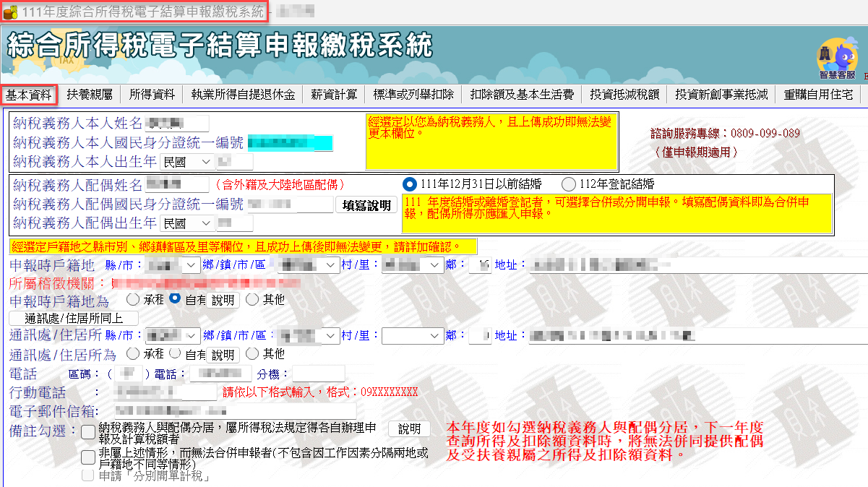Click the 納稅義務人配偶國民身分證統一編號 field
The height and width of the screenshot is (487, 868).
(x=290, y=204)
